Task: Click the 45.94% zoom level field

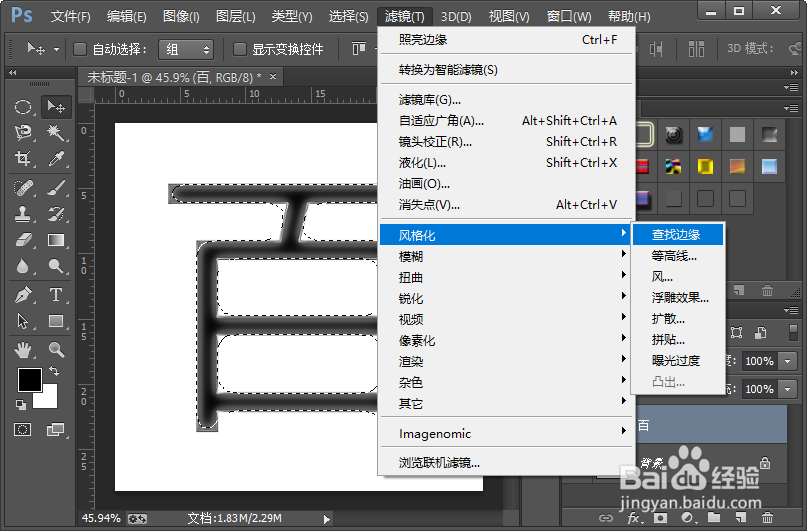Action: 101,518
